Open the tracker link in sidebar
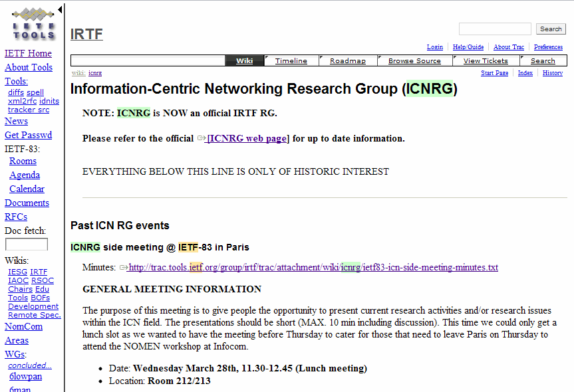 click(x=21, y=110)
